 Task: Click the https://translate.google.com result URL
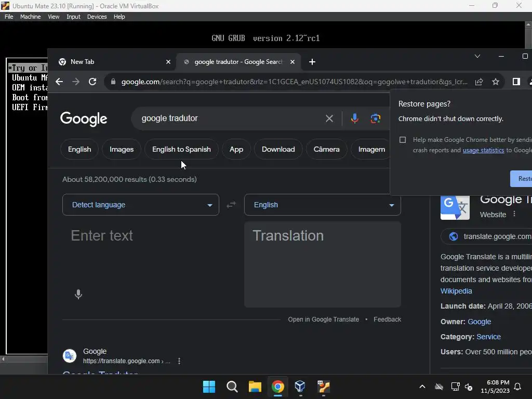126,361
